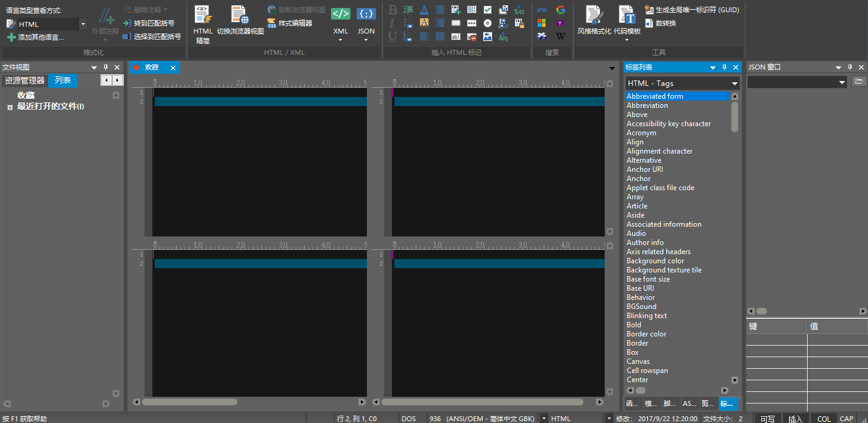Switch to the 欢迎 document tab
This screenshot has height=423, width=868.
coord(153,68)
